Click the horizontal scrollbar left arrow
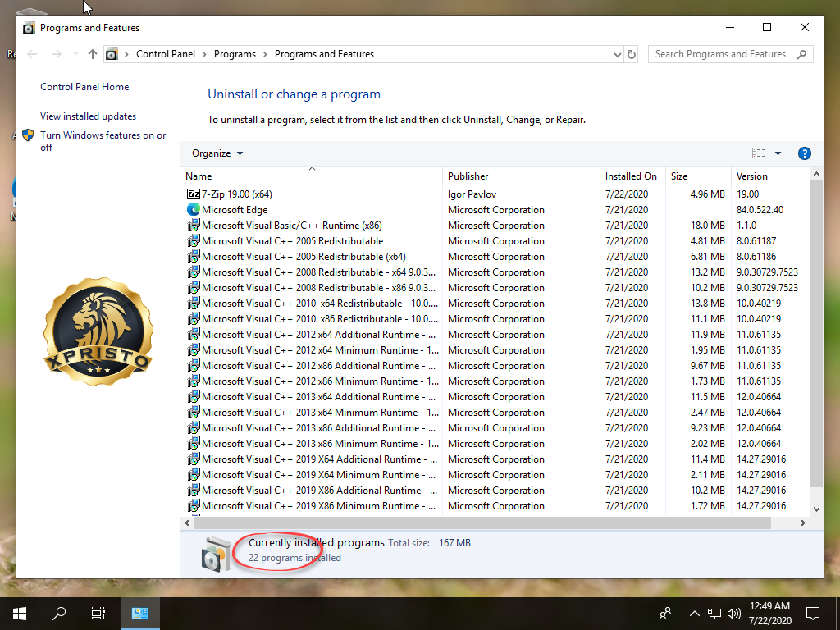This screenshot has width=840, height=630. (x=187, y=523)
